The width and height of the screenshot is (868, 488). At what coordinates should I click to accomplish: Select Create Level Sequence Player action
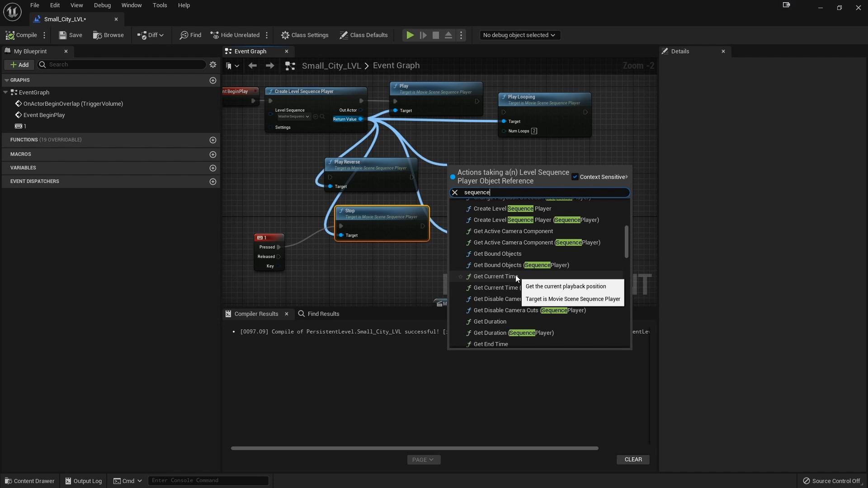[512, 209]
